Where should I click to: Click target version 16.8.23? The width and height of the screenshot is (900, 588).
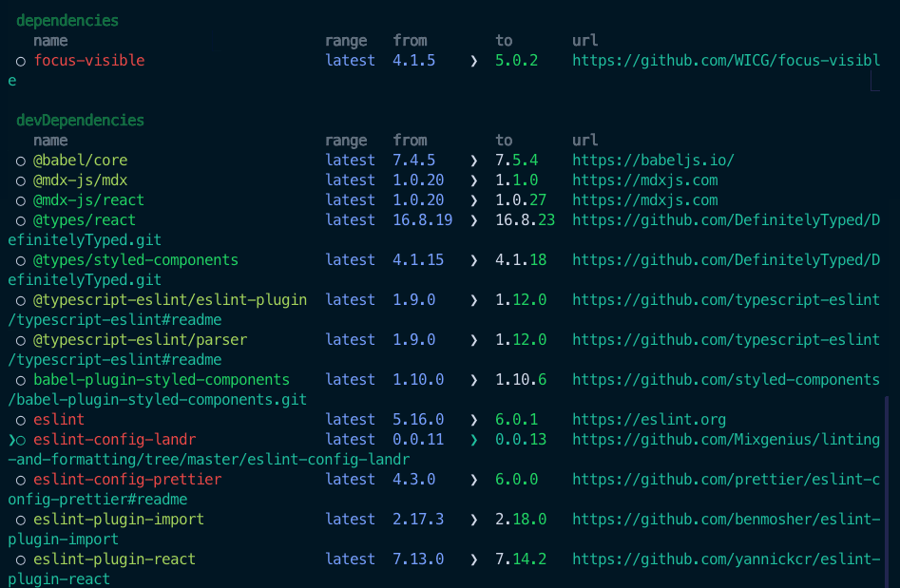(526, 219)
